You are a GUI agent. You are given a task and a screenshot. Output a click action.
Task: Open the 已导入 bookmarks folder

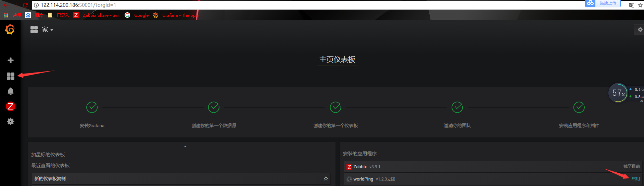click(x=59, y=15)
